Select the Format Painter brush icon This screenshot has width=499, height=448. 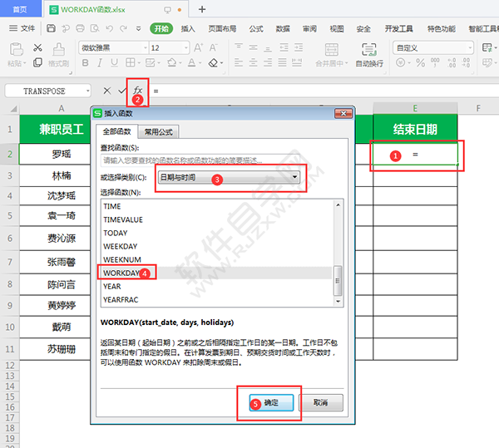pos(58,49)
